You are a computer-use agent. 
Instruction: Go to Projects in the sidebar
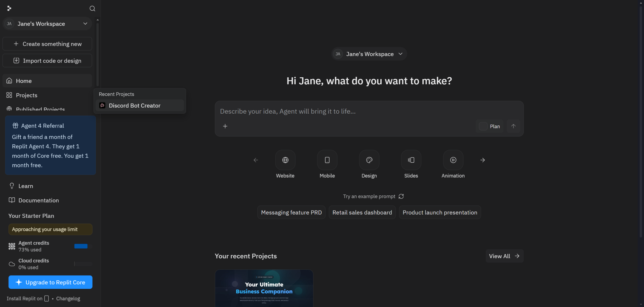tap(26, 95)
